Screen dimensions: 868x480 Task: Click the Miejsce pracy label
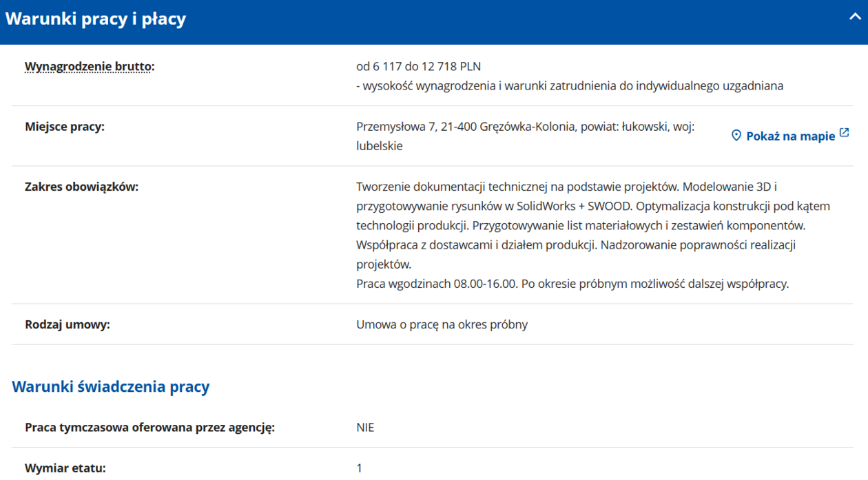65,127
